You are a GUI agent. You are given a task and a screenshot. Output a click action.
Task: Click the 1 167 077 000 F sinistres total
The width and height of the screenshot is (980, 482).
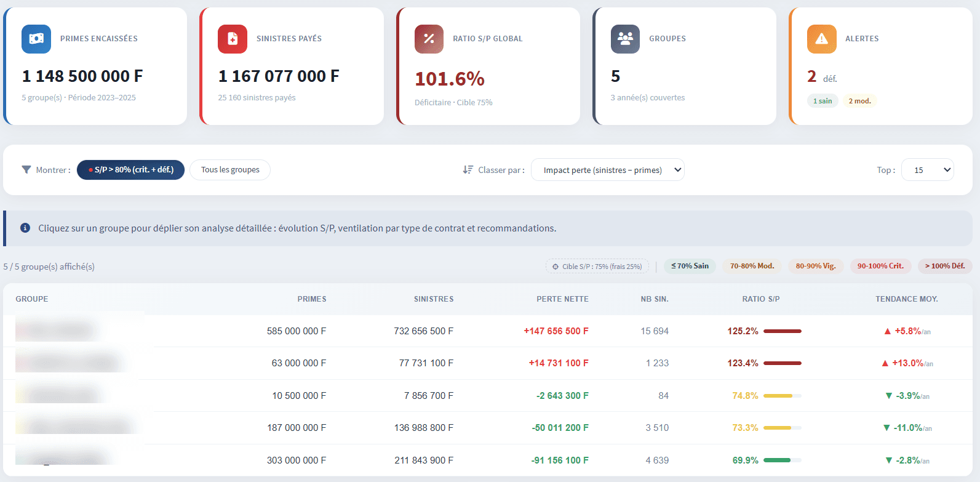[279, 76]
